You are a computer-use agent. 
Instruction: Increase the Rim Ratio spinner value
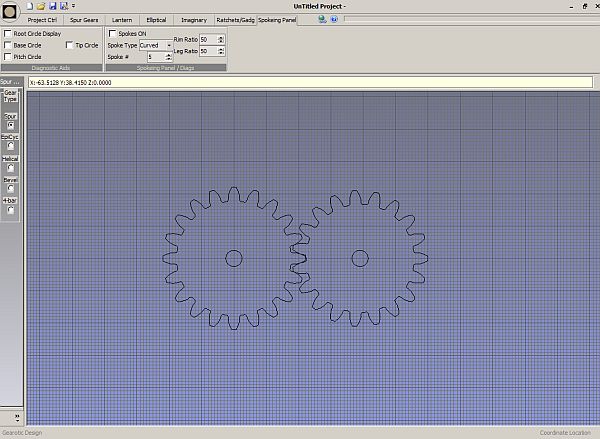click(220, 37)
